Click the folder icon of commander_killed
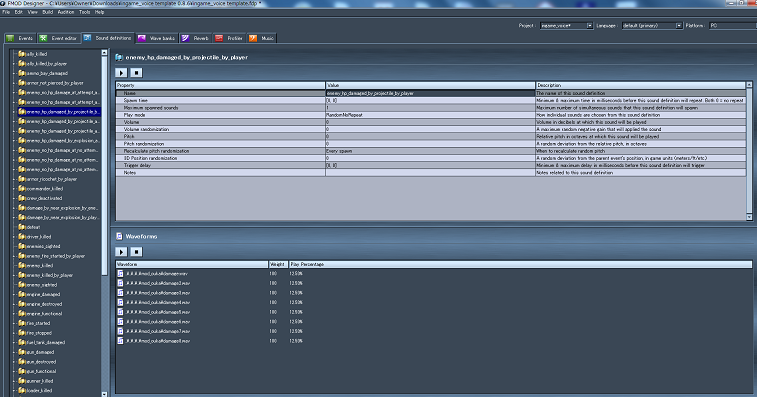The width and height of the screenshot is (757, 397). coord(21,188)
